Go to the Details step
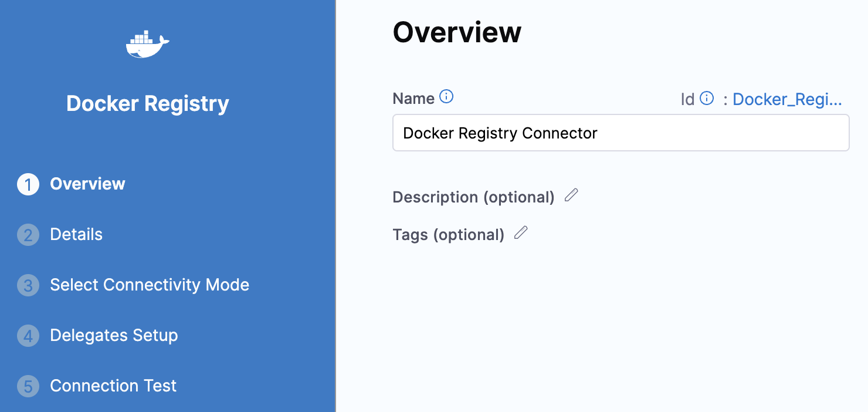The image size is (868, 412). [x=76, y=234]
